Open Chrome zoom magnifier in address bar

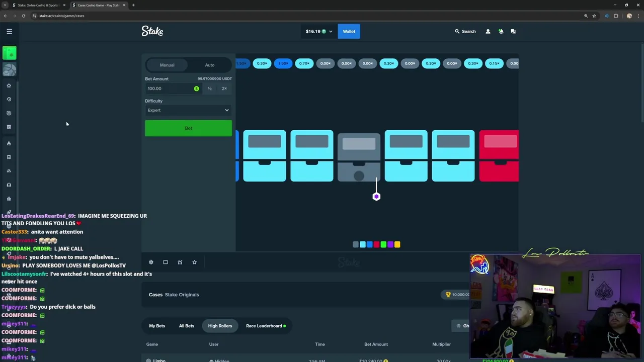(586, 16)
